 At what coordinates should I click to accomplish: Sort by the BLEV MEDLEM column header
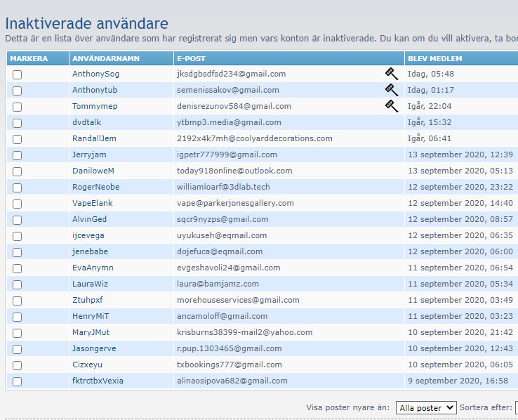[434, 58]
